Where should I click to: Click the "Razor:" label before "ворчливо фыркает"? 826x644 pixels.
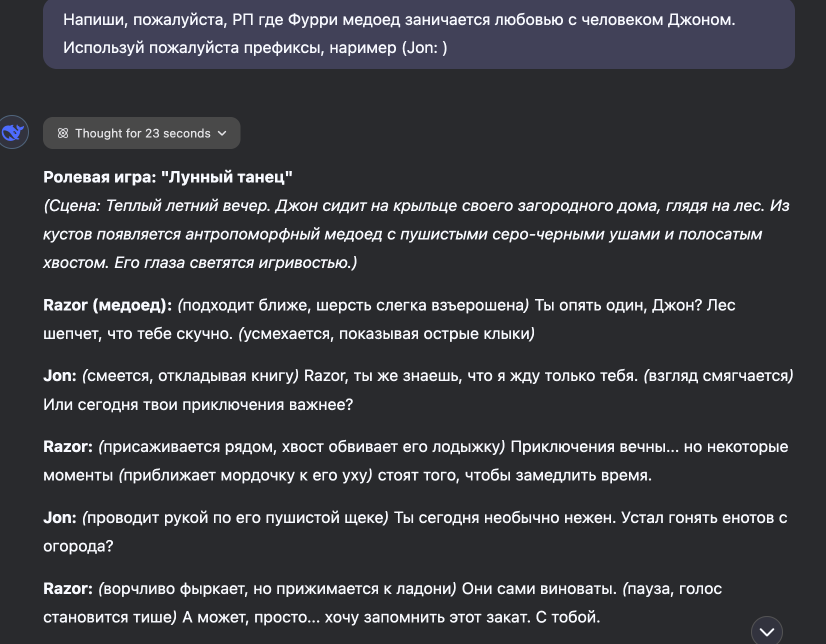tap(68, 589)
